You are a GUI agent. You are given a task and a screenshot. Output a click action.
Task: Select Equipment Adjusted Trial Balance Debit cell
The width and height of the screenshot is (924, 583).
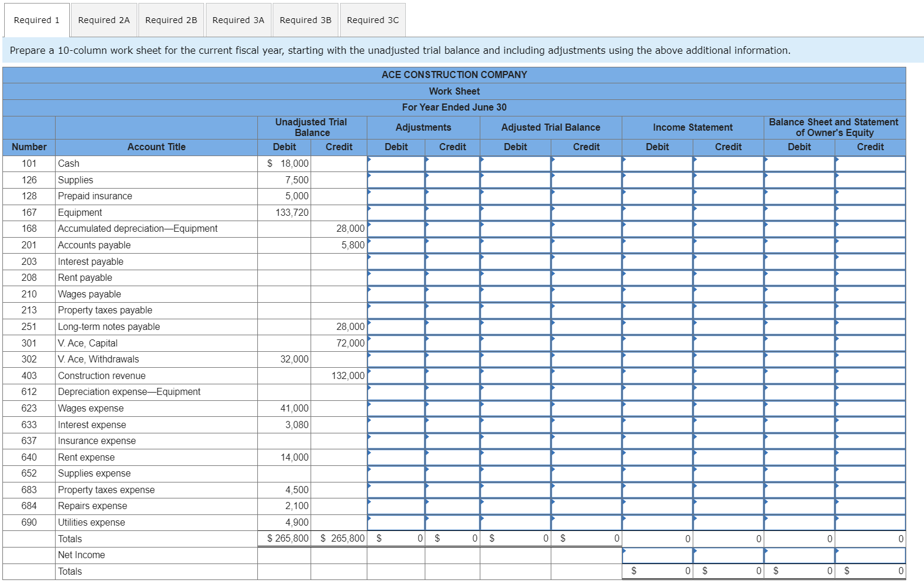[x=516, y=212]
